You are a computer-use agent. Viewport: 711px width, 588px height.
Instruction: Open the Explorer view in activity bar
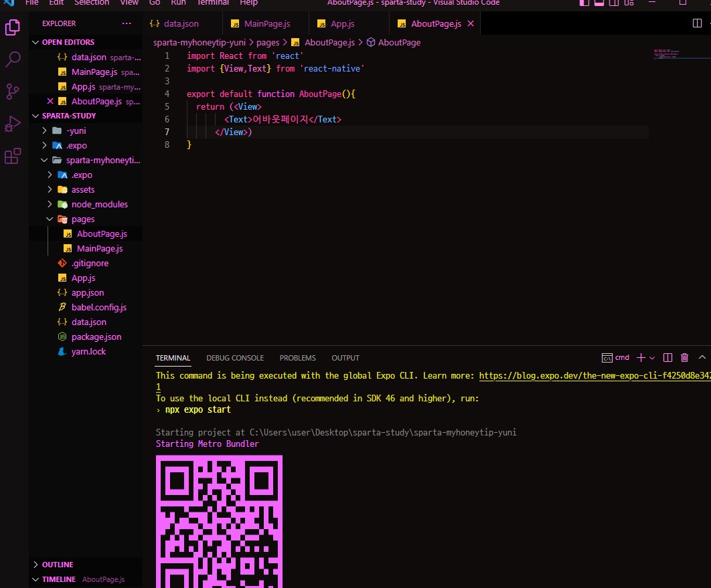point(12,27)
